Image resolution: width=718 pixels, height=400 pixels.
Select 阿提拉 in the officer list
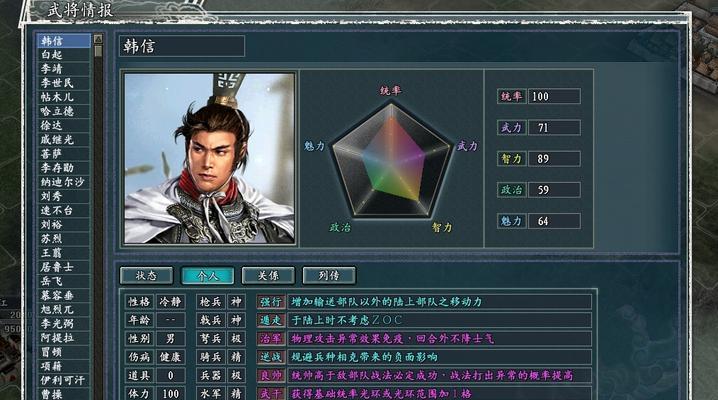coord(64,339)
